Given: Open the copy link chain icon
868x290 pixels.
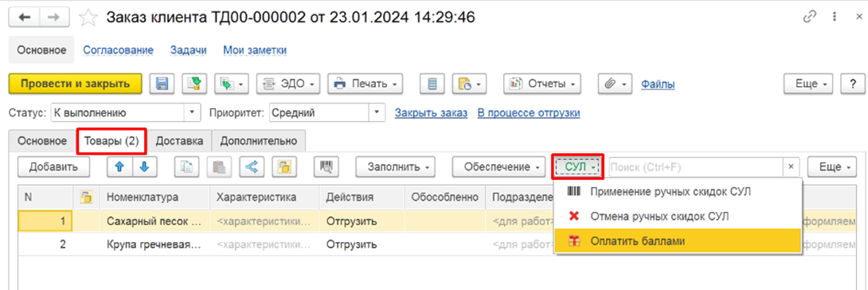Looking at the screenshot, I should pos(809,18).
